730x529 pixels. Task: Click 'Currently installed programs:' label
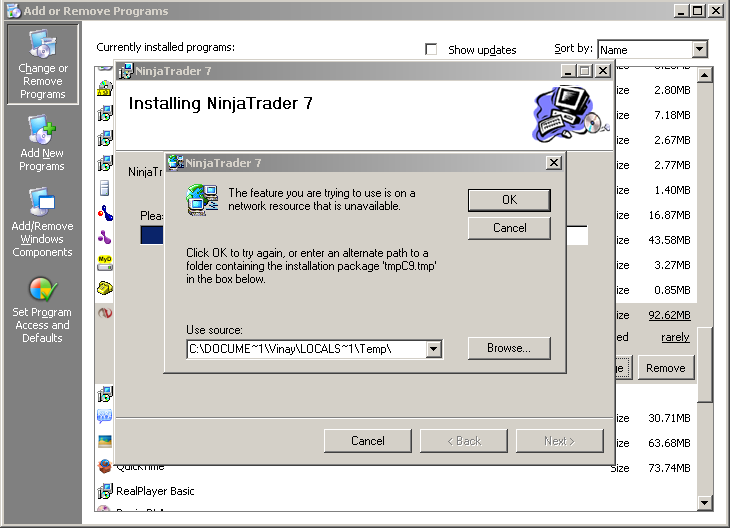pyautogui.click(x=165, y=47)
